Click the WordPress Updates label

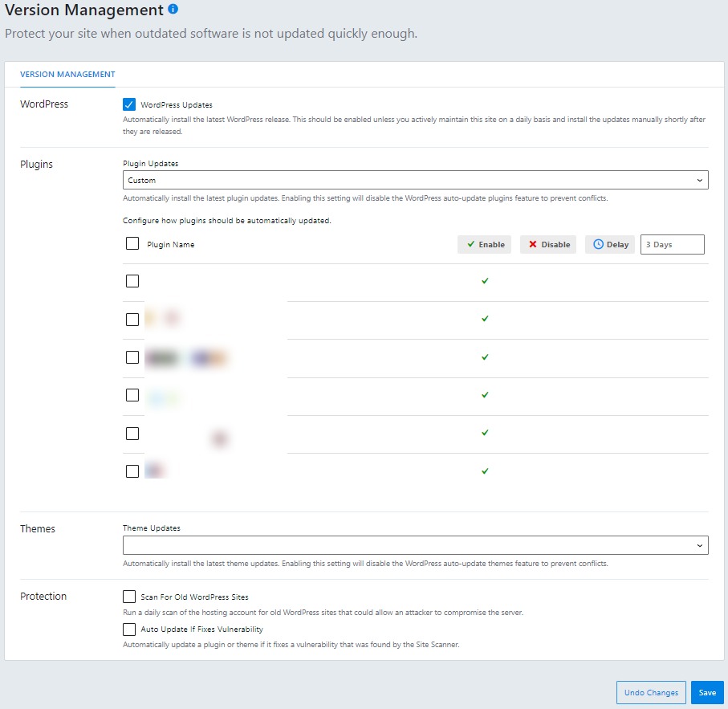[177, 105]
